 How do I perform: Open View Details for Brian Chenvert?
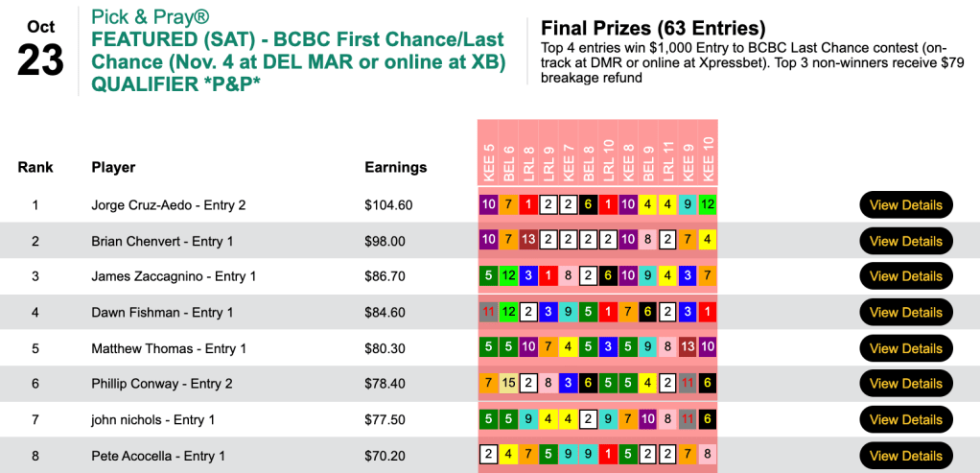coord(906,242)
